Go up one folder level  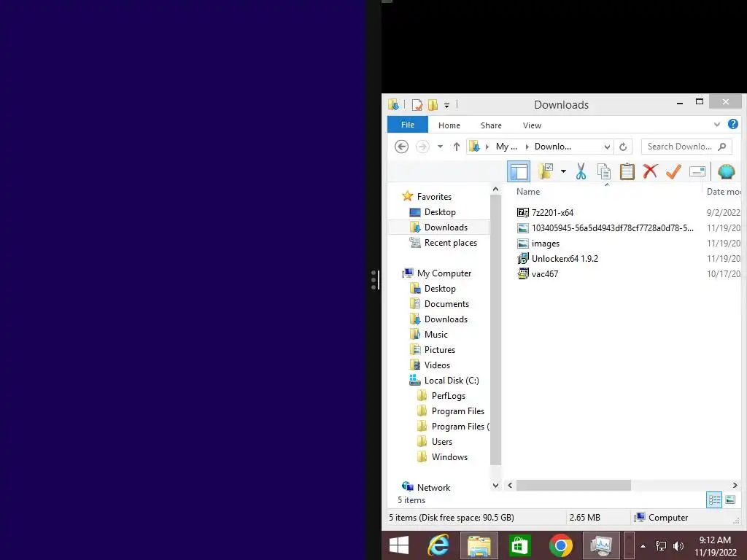tap(457, 147)
